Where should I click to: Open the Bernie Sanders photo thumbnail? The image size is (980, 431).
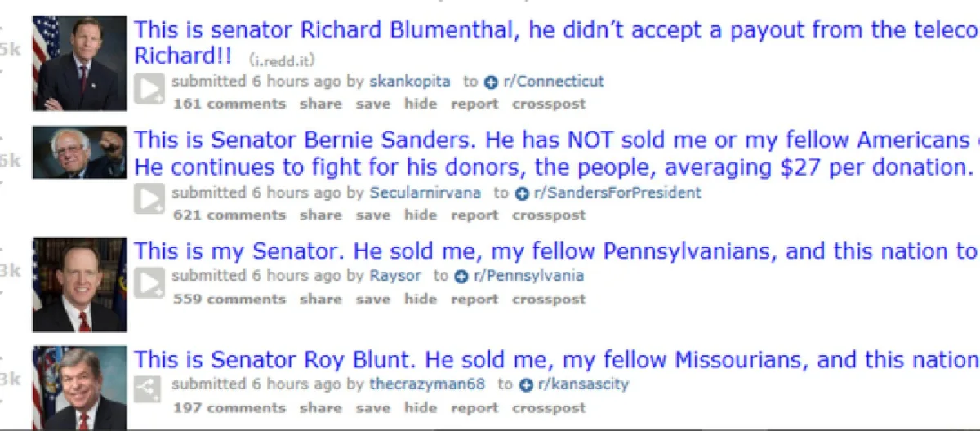pos(79,152)
